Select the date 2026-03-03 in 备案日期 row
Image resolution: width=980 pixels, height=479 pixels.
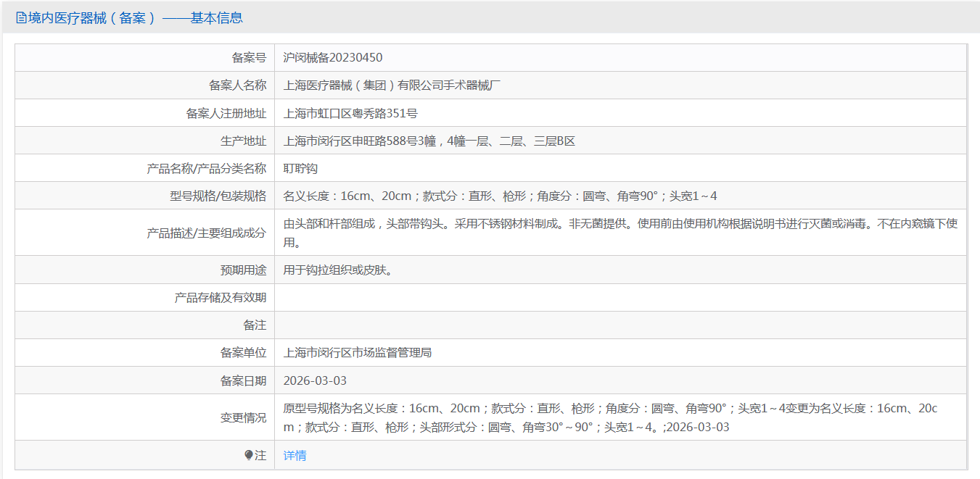tap(315, 380)
